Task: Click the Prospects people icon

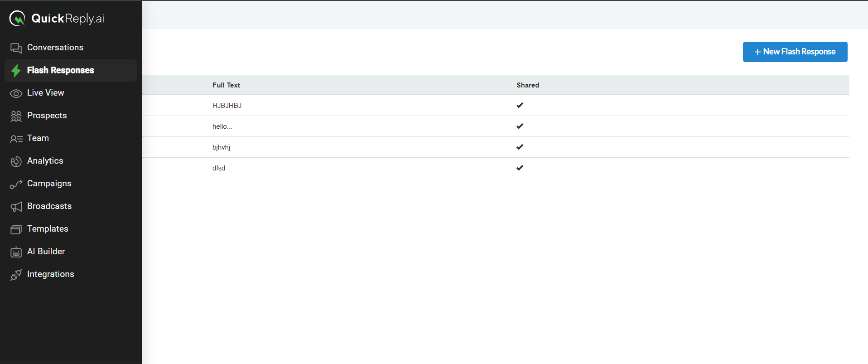Action: click(x=16, y=116)
